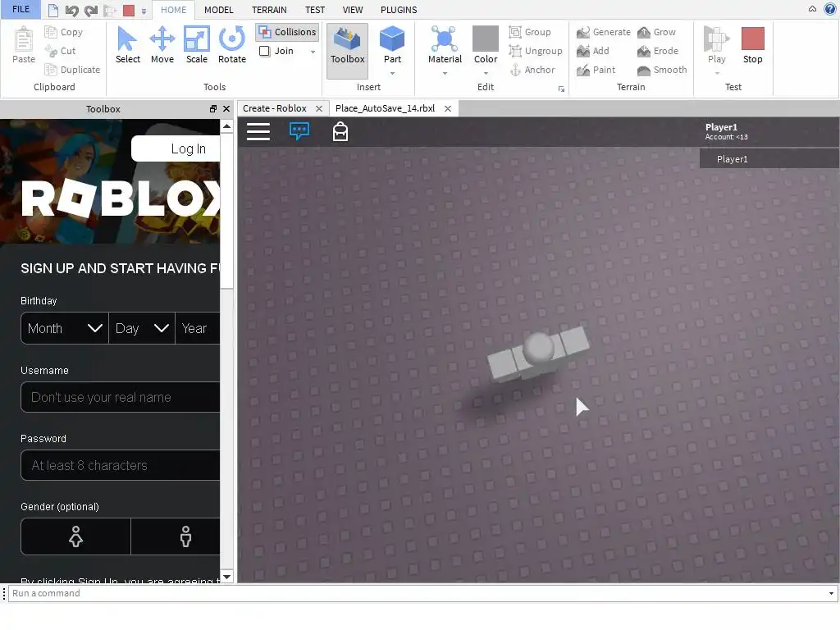Image resolution: width=840 pixels, height=630 pixels.
Task: Click the Paste clipboard icon
Action: pos(24,45)
